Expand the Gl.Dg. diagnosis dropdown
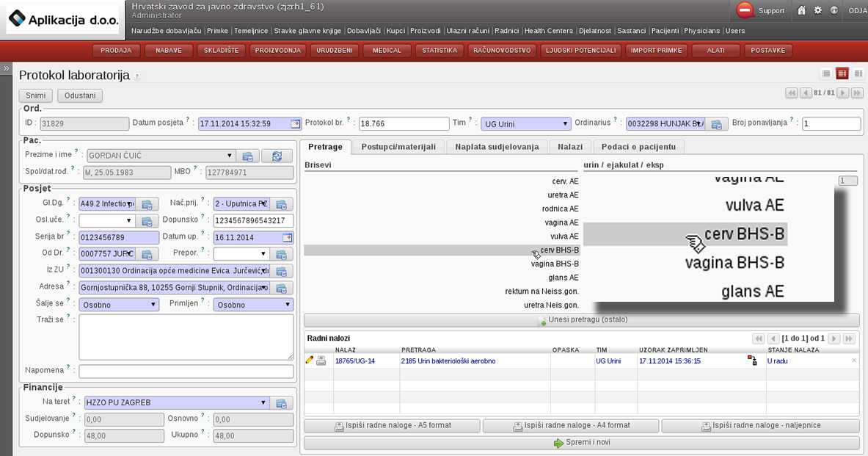 click(130, 204)
